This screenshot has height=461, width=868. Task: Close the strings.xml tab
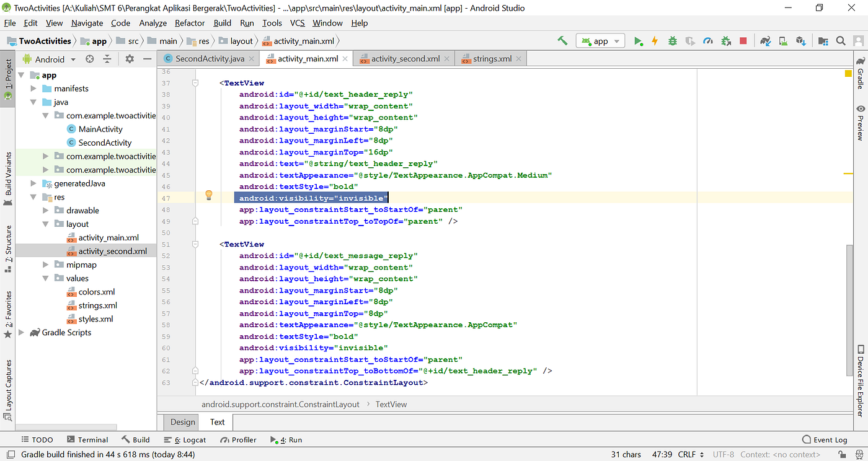(518, 59)
